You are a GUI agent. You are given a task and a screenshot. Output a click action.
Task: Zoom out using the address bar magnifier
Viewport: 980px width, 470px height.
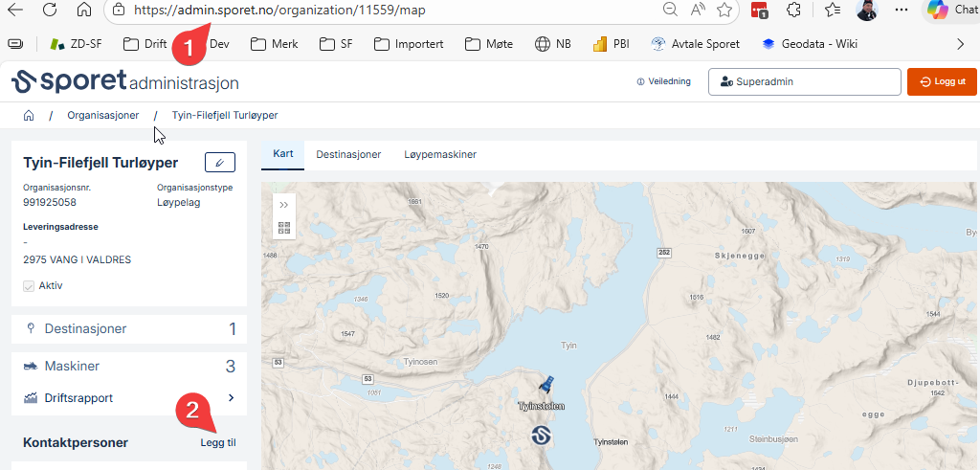click(x=671, y=11)
